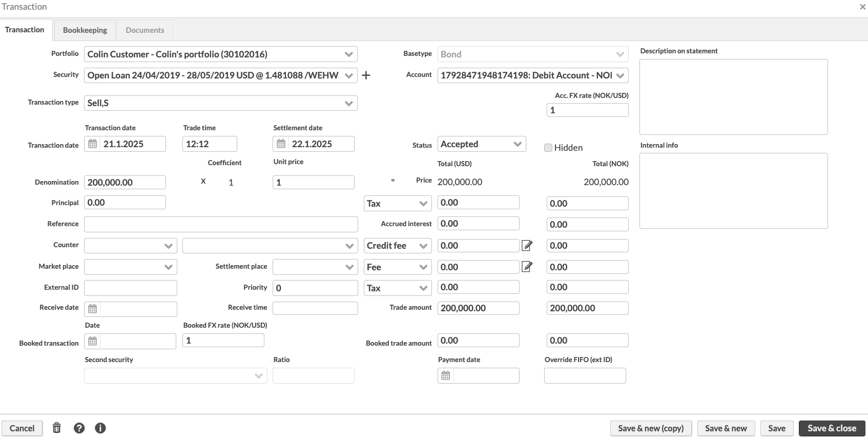Open the Second security dropdown

click(x=176, y=375)
